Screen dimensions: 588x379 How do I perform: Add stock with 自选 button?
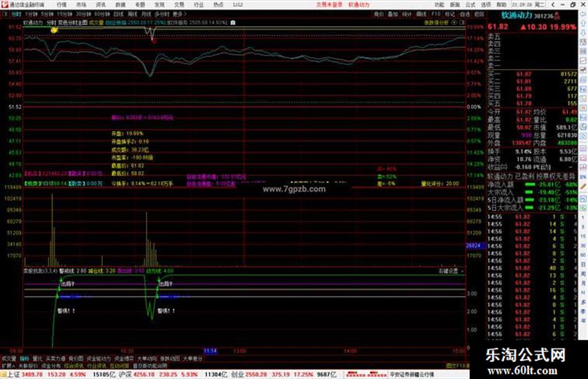(465, 14)
